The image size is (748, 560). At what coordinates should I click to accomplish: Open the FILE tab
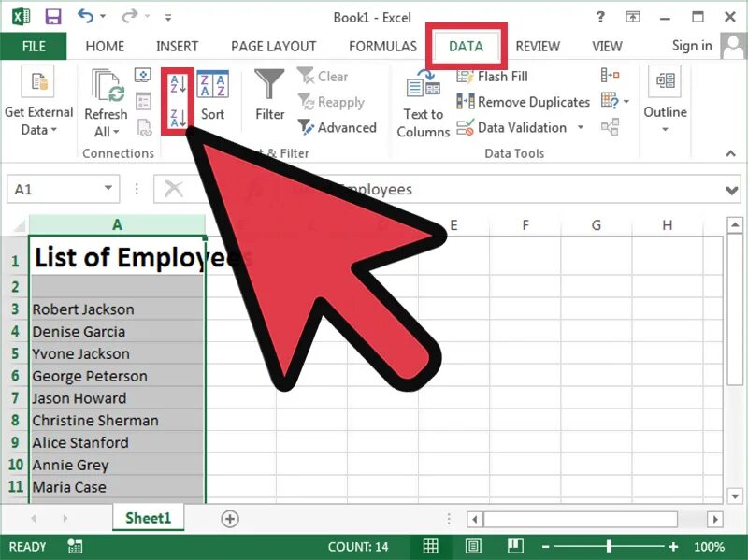click(x=34, y=46)
